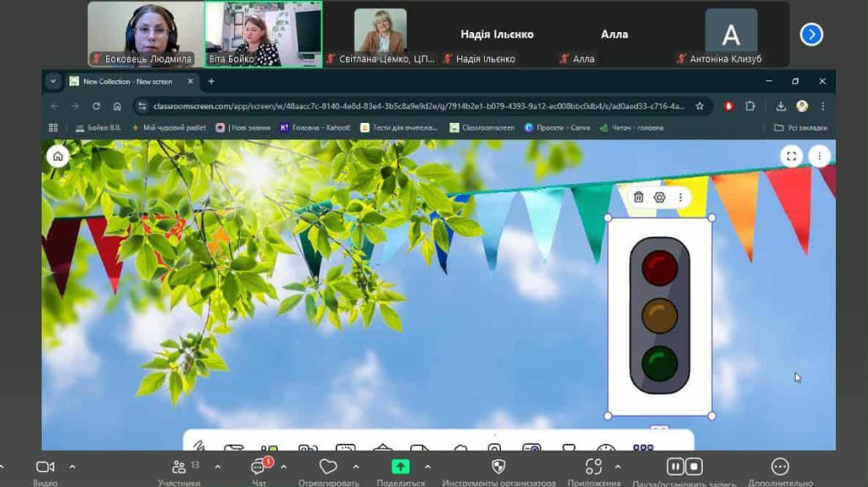Open the Zoom participants list
The image size is (868, 487).
pos(179,468)
